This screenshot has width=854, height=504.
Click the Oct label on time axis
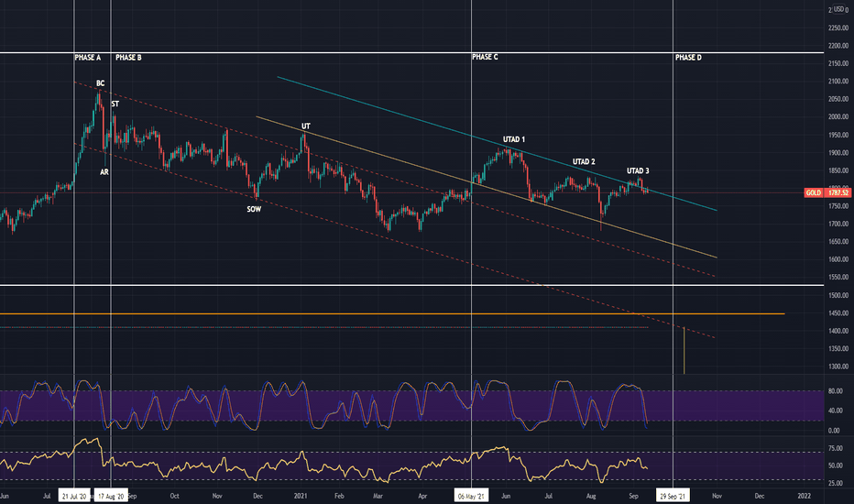click(x=174, y=496)
